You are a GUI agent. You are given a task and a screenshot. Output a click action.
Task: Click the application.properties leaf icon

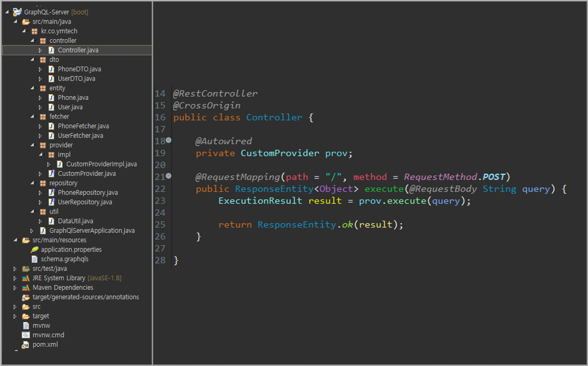(x=34, y=250)
